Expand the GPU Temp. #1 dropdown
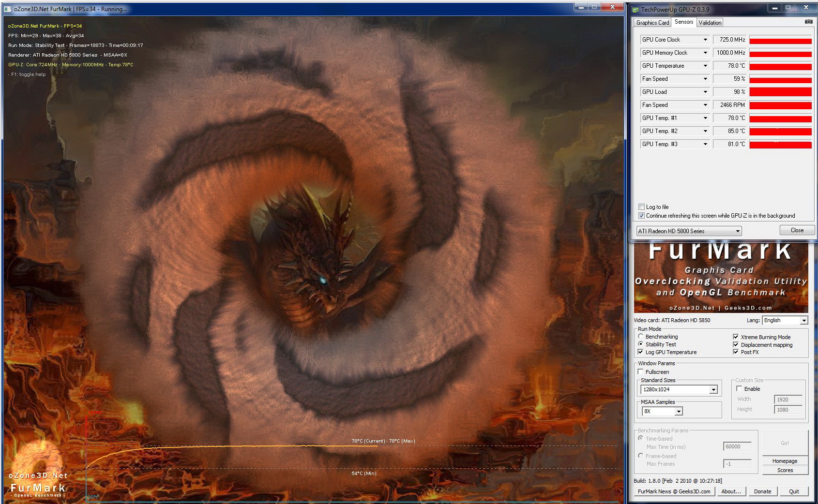The image size is (818, 504). [705, 118]
